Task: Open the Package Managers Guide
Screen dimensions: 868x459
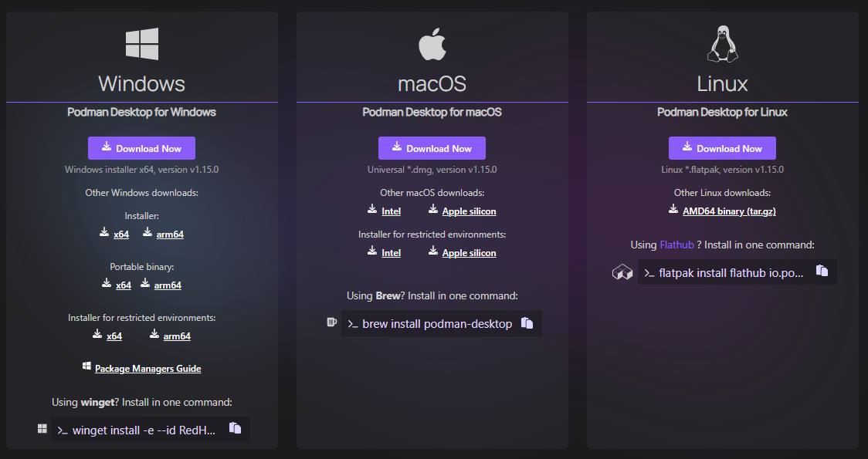Action: tap(147, 369)
